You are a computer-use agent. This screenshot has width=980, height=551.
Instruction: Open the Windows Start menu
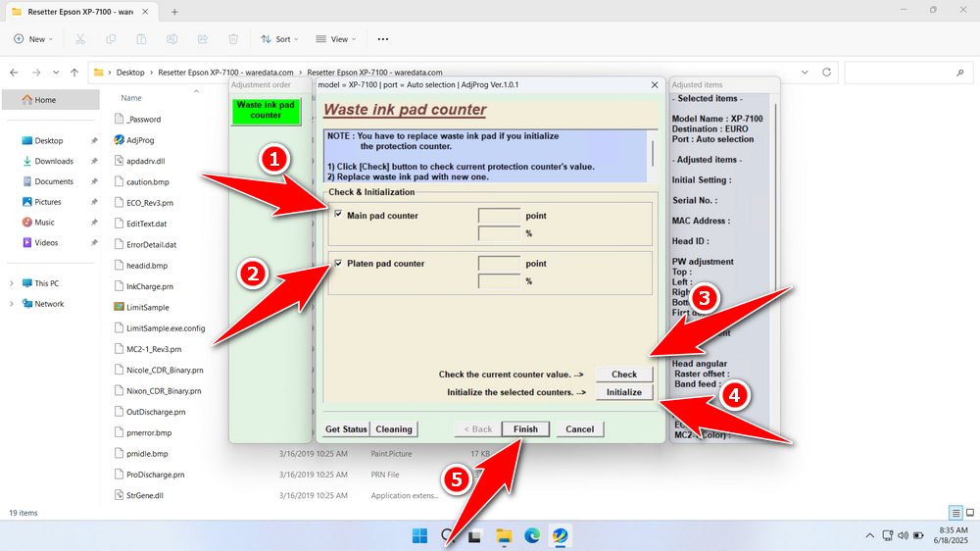[420, 536]
